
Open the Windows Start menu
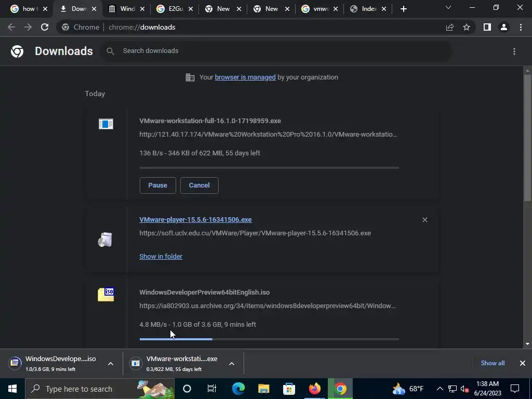12,389
